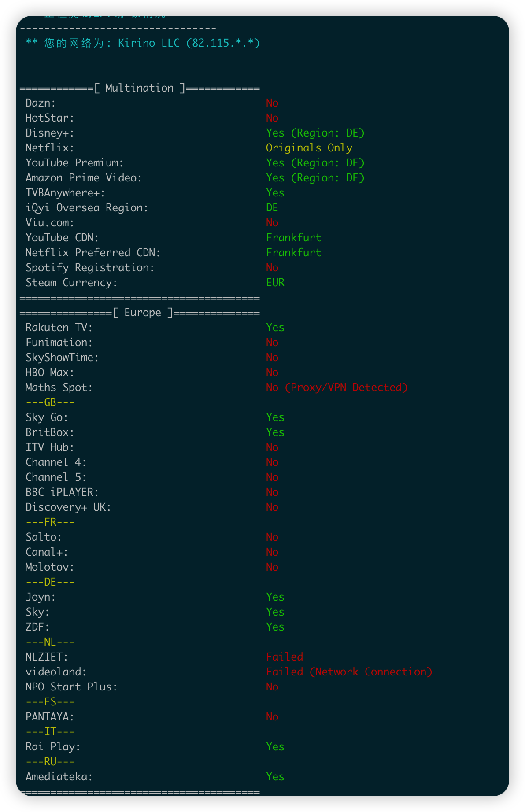The width and height of the screenshot is (525, 812).
Task: Click the Amediateka label
Action: click(59, 777)
